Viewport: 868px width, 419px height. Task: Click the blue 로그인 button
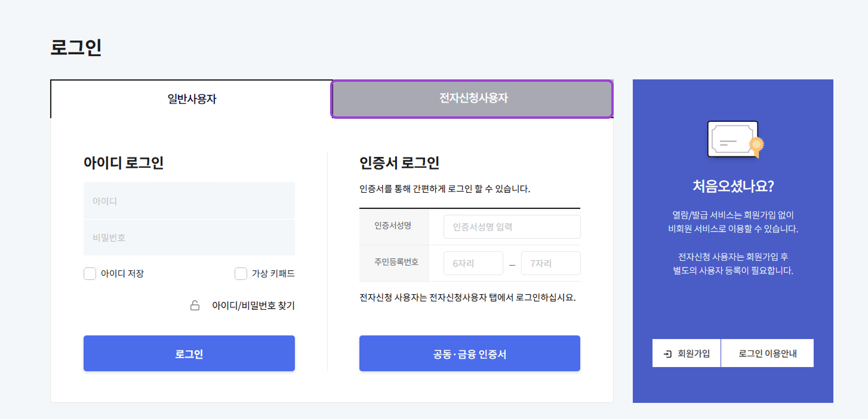189,353
